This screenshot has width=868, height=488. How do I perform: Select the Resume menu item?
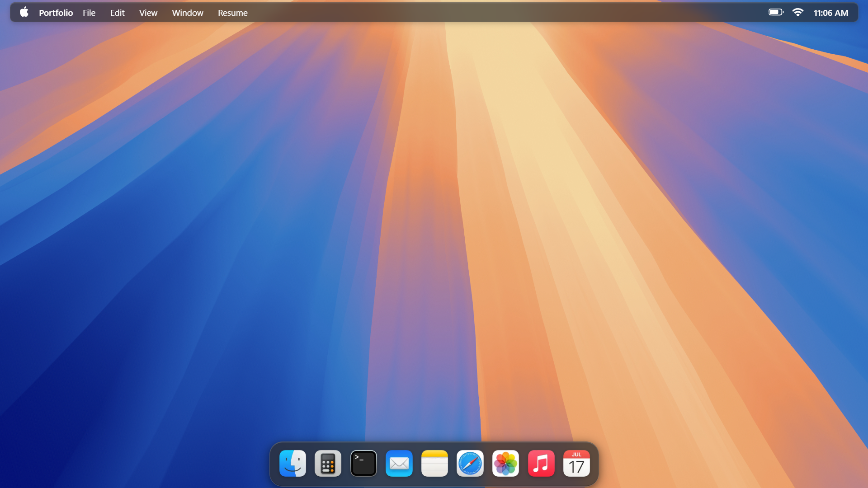[232, 13]
